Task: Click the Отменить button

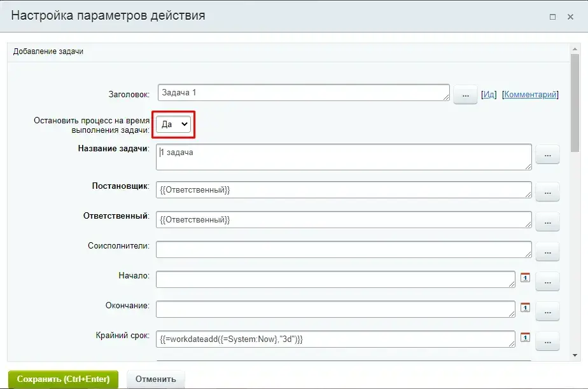Action: (157, 378)
